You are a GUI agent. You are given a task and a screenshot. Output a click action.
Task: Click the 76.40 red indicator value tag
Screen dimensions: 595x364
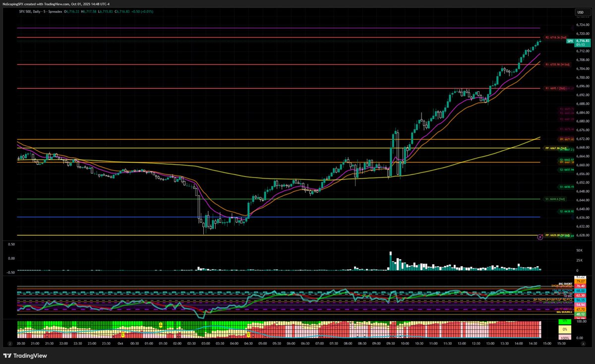(x=581, y=286)
